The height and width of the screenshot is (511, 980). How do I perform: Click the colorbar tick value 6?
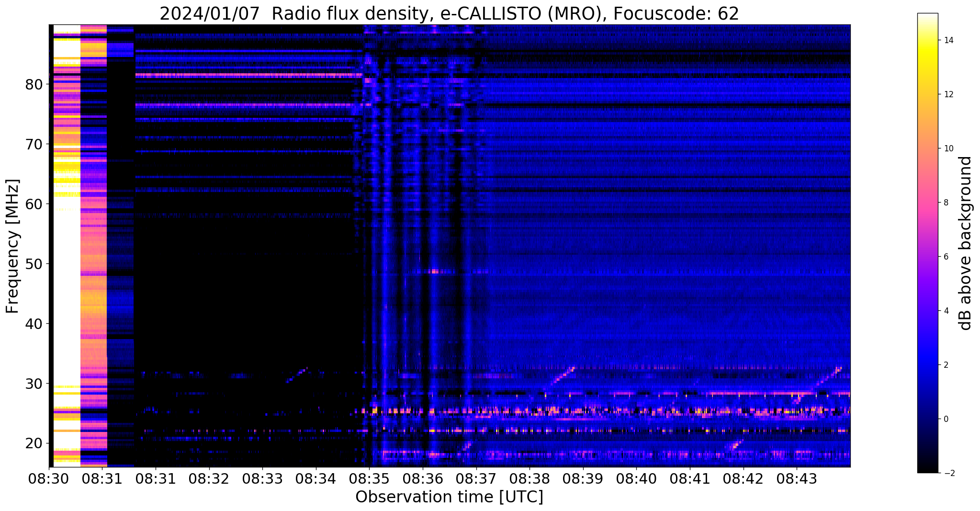tap(946, 257)
